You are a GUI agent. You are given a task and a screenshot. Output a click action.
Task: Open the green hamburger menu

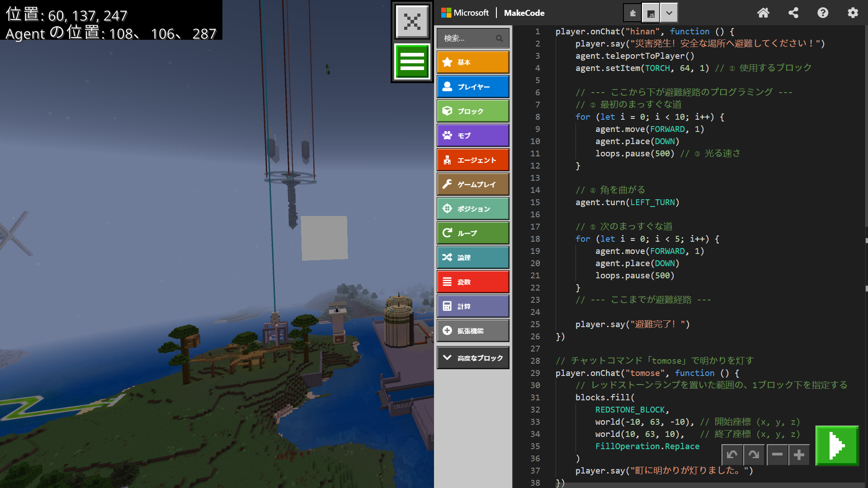(412, 61)
